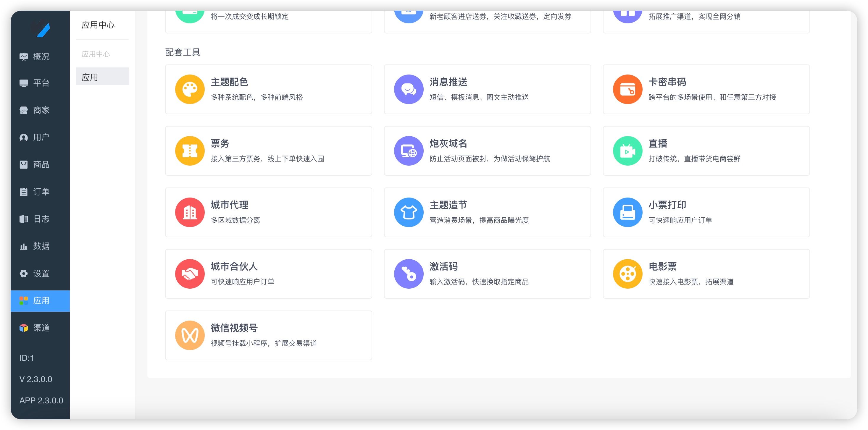The height and width of the screenshot is (430, 868).
Task: Click the ID:1 text in sidebar
Action: tap(27, 358)
